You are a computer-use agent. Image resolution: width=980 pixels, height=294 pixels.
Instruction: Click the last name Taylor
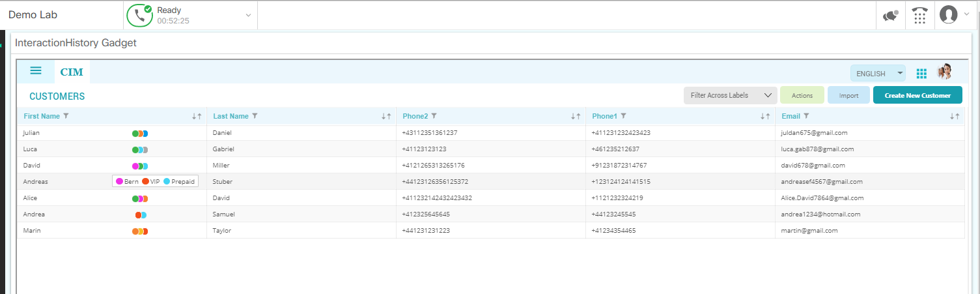pos(222,230)
